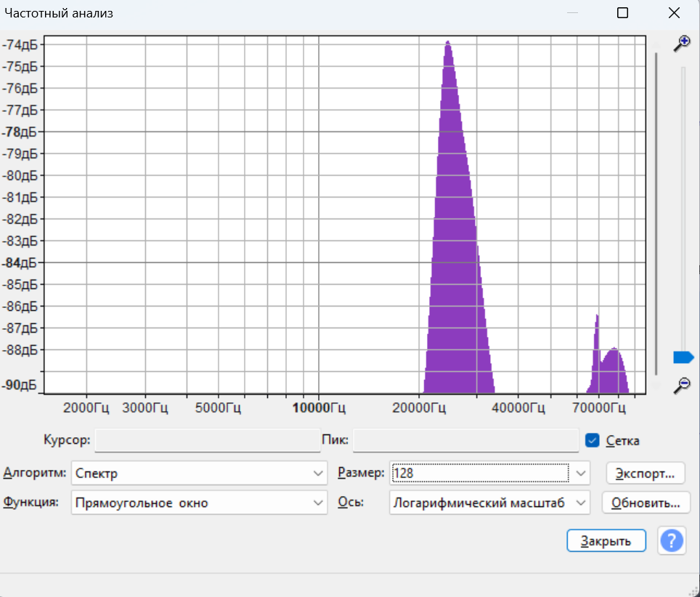Click the 3000Гц axis label
Viewport: 700px width, 597px height.
click(145, 407)
